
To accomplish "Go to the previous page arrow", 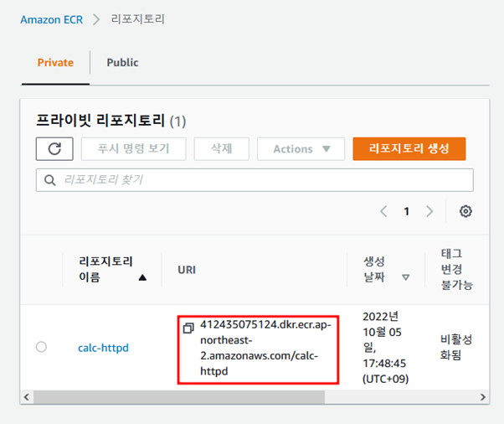I will coord(383,211).
